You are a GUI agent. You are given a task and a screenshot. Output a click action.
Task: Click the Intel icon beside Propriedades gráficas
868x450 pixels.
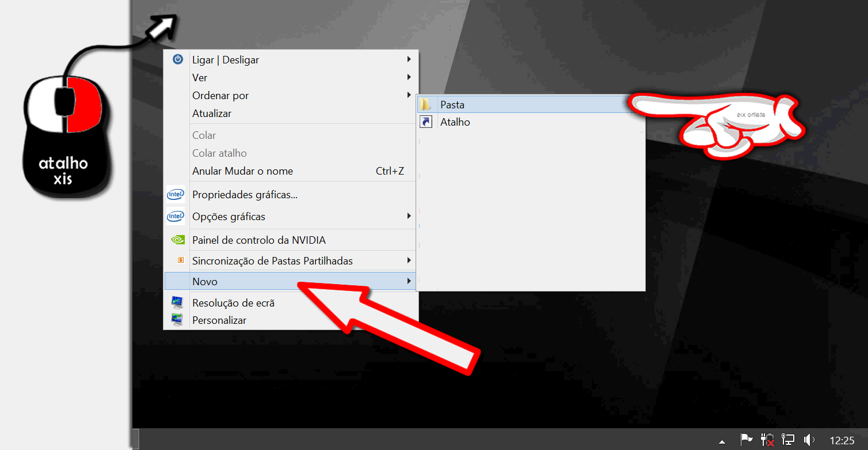coord(176,194)
